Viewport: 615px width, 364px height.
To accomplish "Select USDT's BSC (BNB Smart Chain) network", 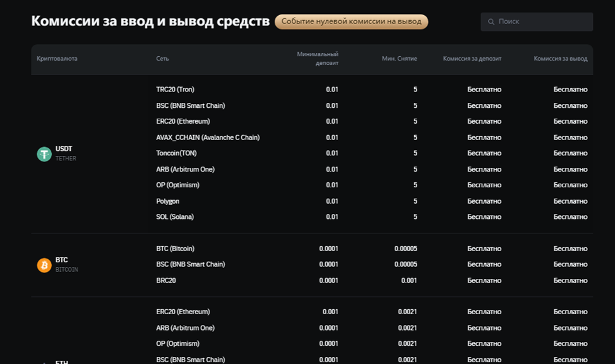I will pyautogui.click(x=191, y=105).
